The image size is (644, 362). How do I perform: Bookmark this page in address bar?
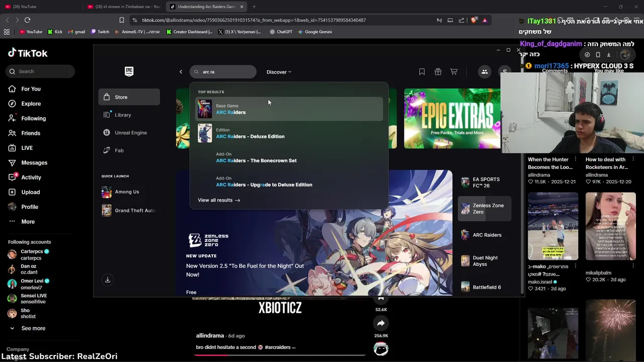[121, 20]
